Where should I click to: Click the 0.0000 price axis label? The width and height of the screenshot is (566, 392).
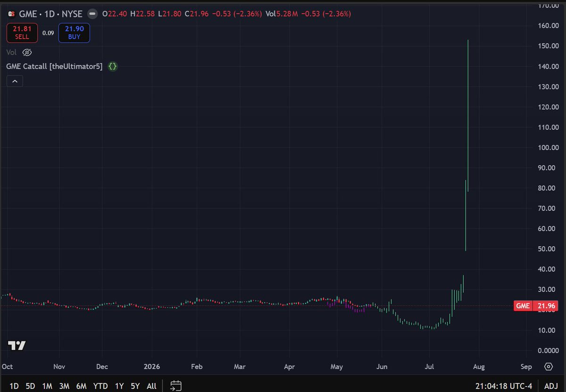pyautogui.click(x=549, y=350)
